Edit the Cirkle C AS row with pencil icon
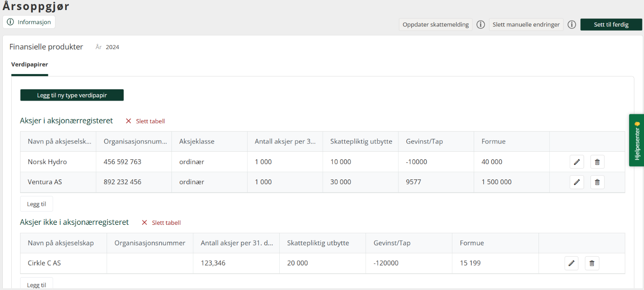 point(572,263)
